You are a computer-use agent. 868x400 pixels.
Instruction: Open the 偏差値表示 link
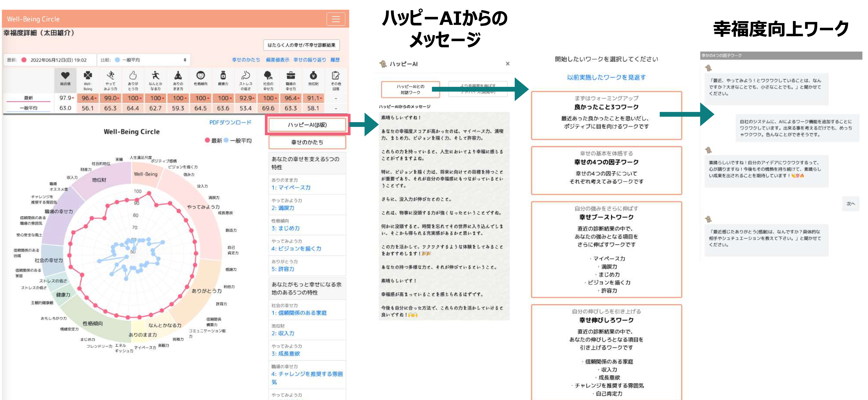(277, 60)
